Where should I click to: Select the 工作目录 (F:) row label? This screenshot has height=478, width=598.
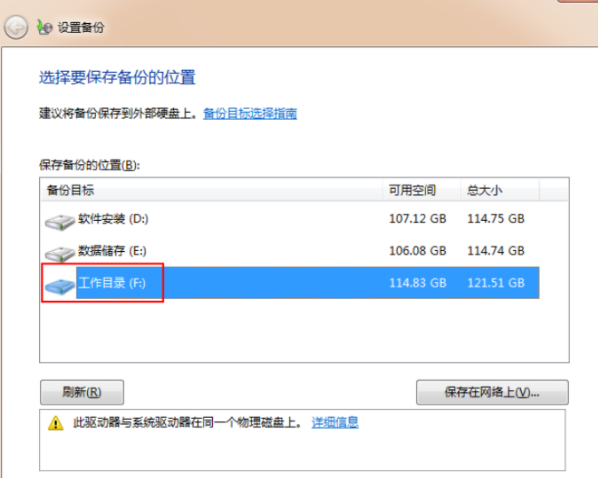click(x=112, y=283)
